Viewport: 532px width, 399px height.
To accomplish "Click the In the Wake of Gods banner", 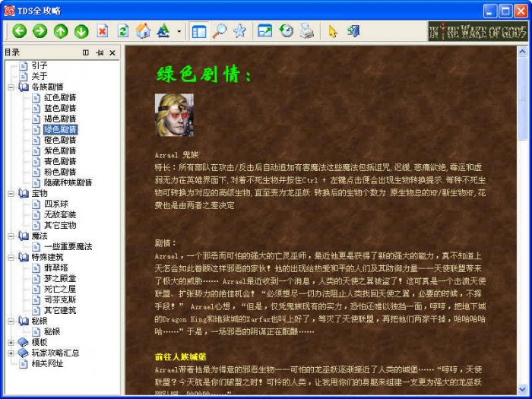I will click(x=478, y=32).
